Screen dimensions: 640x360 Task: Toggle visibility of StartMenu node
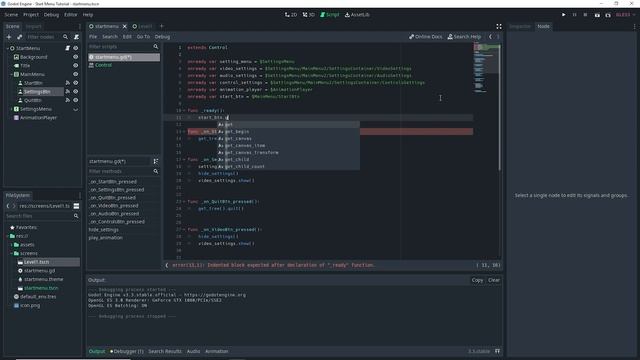(x=76, y=48)
